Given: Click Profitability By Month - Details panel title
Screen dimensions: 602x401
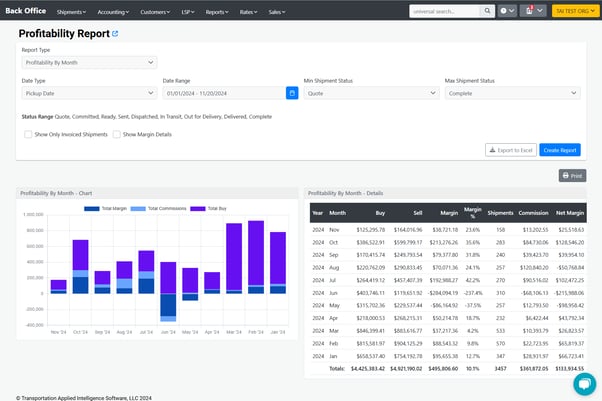Looking at the screenshot, I should pos(346,193).
